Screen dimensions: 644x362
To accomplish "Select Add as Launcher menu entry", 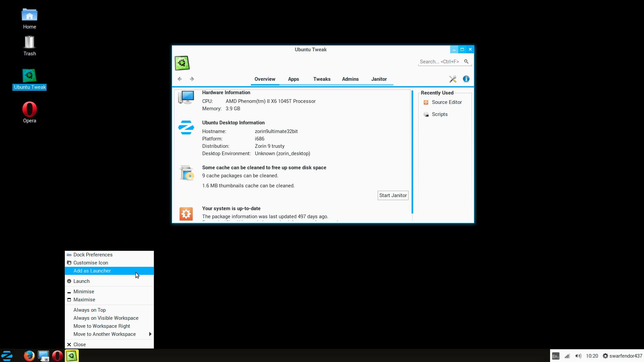I will tap(92, 271).
